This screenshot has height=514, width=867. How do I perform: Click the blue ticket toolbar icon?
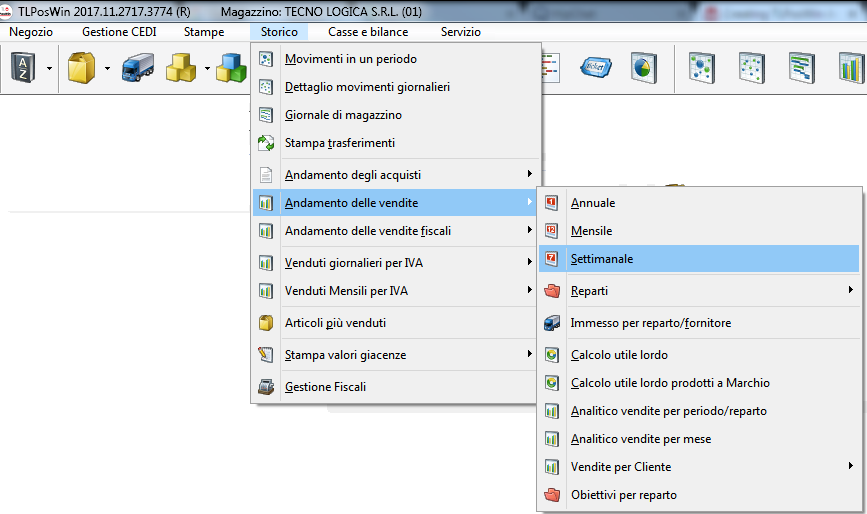(x=596, y=68)
